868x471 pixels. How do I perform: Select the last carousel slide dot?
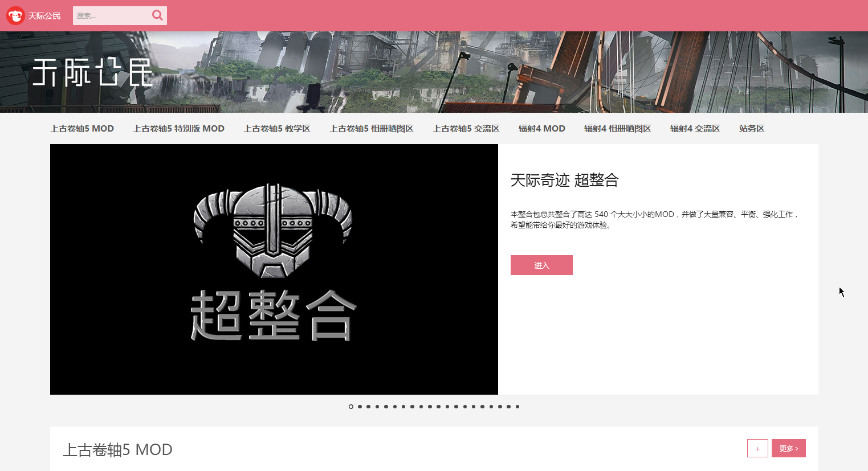(x=517, y=407)
